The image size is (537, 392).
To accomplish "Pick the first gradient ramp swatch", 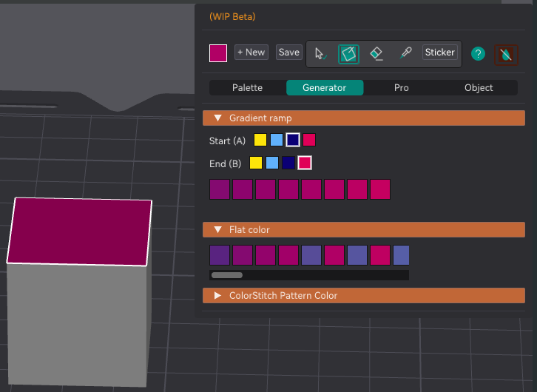I will 220,189.
